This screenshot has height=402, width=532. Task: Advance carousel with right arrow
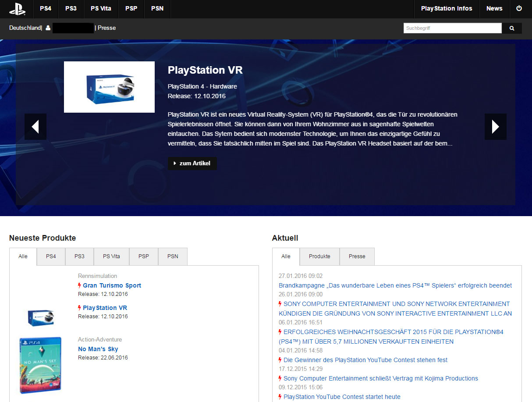click(x=495, y=127)
